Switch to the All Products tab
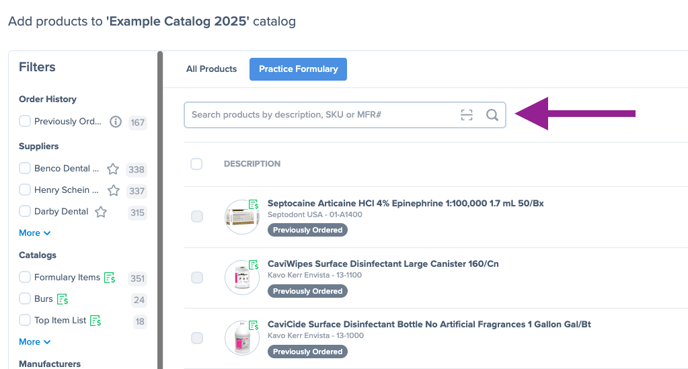 point(211,69)
